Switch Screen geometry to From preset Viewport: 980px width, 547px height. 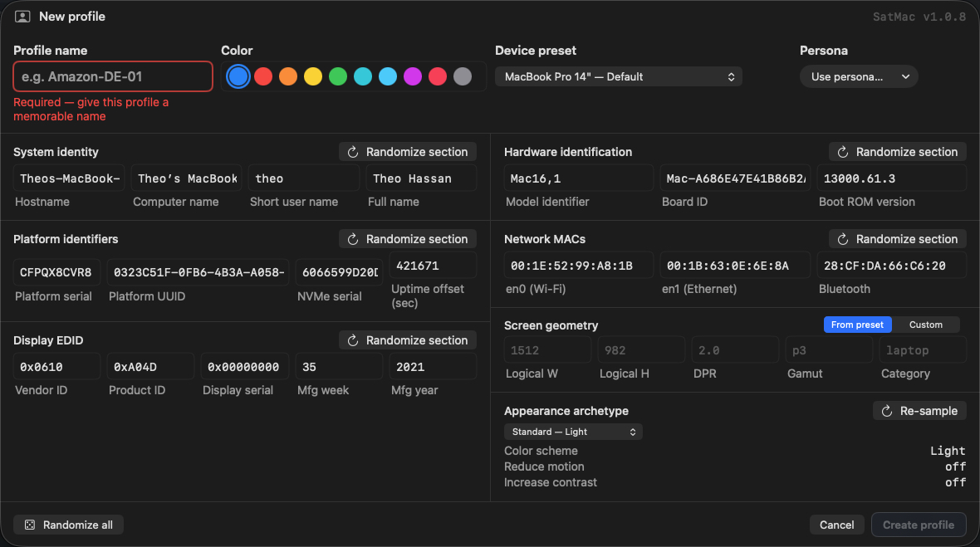(x=857, y=325)
